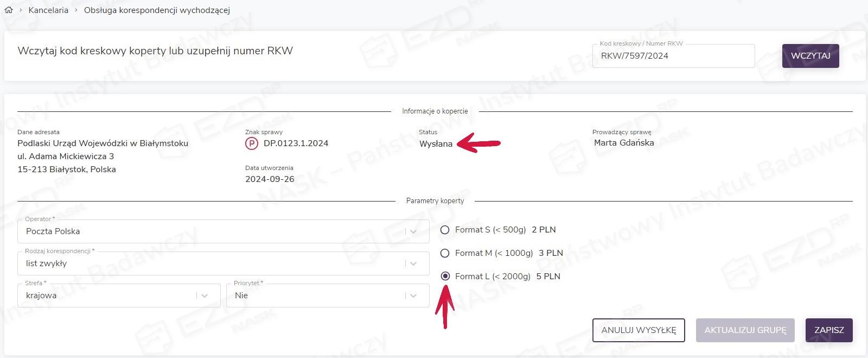Open the Rodzaj korespondencji dropdown arrow
This screenshot has width=868, height=358.
pyautogui.click(x=413, y=263)
